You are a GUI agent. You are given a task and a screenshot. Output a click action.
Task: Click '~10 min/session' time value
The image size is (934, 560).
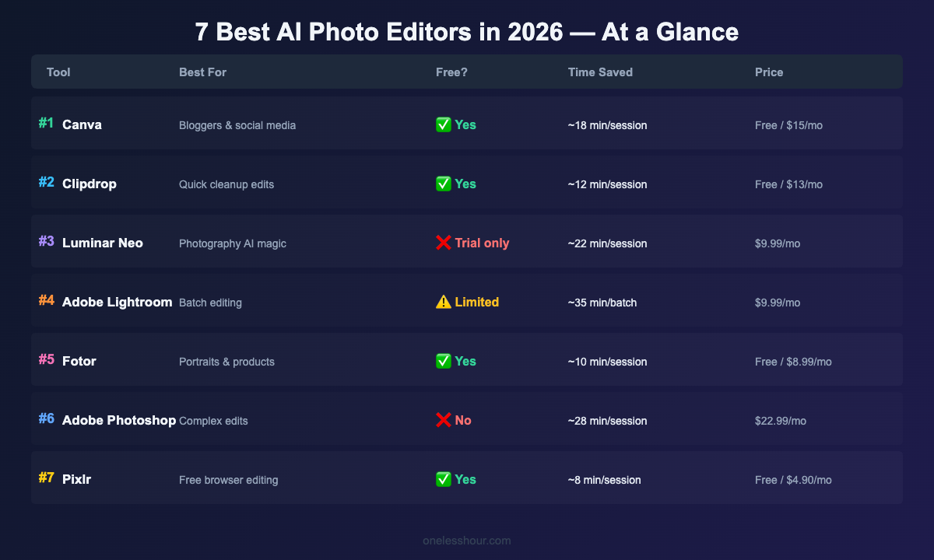coord(607,362)
